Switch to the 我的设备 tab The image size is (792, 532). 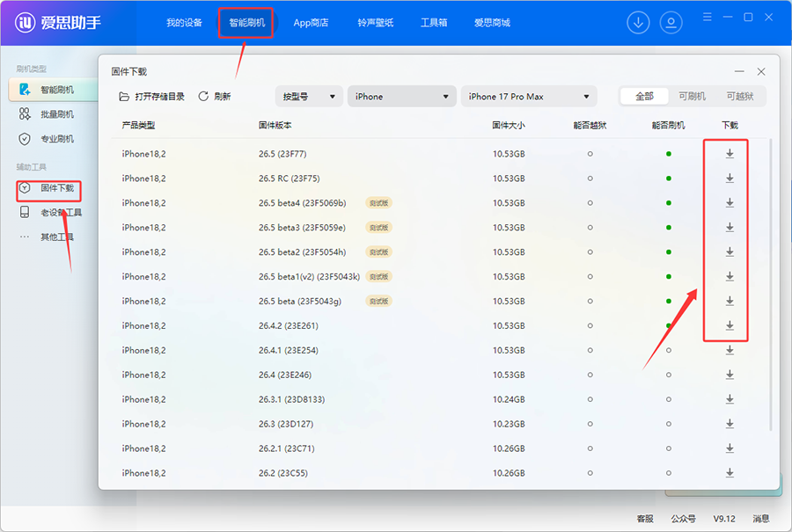click(x=184, y=23)
